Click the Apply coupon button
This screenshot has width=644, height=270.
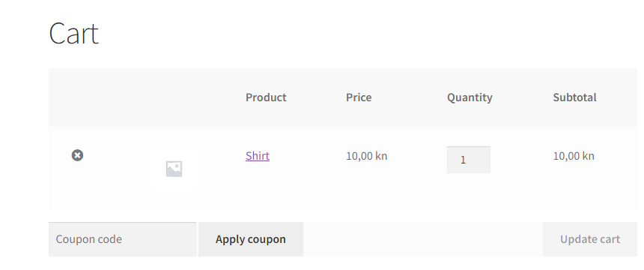coord(251,239)
